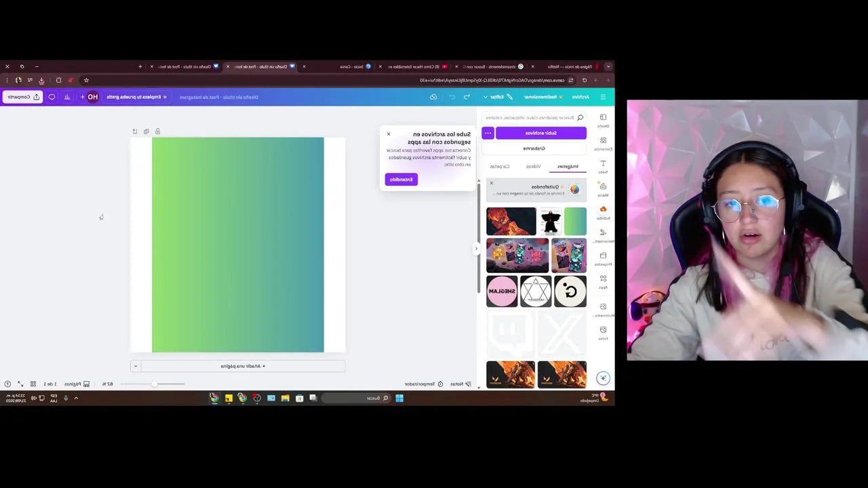Image resolution: width=868 pixels, height=488 pixels.
Task: Open the Temporizador in the bottom bar
Action: [423, 384]
